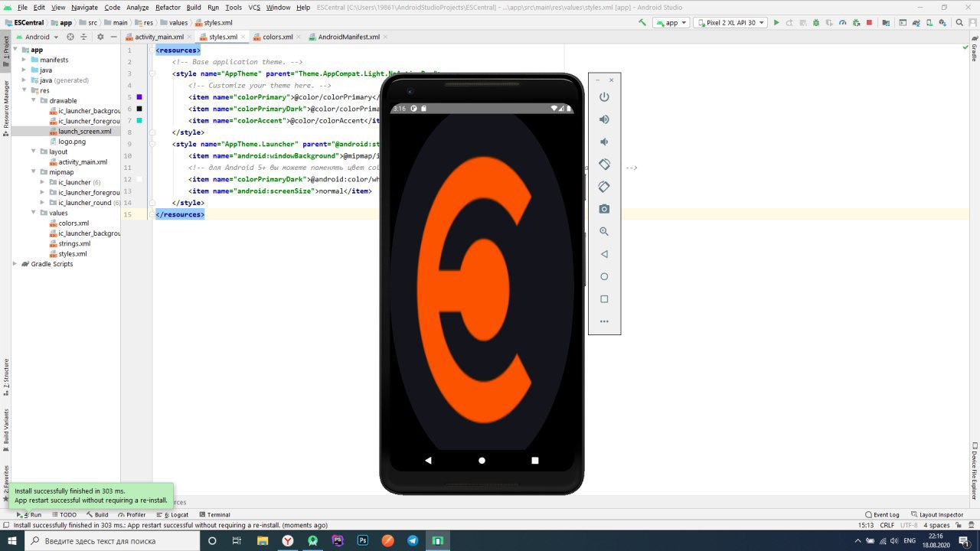Click the colorAccent teal gutter swatch
The width and height of the screenshot is (980, 551).
click(x=139, y=120)
